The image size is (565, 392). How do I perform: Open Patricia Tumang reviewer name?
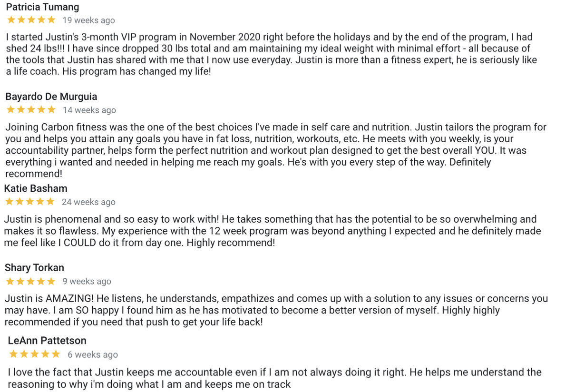[42, 7]
